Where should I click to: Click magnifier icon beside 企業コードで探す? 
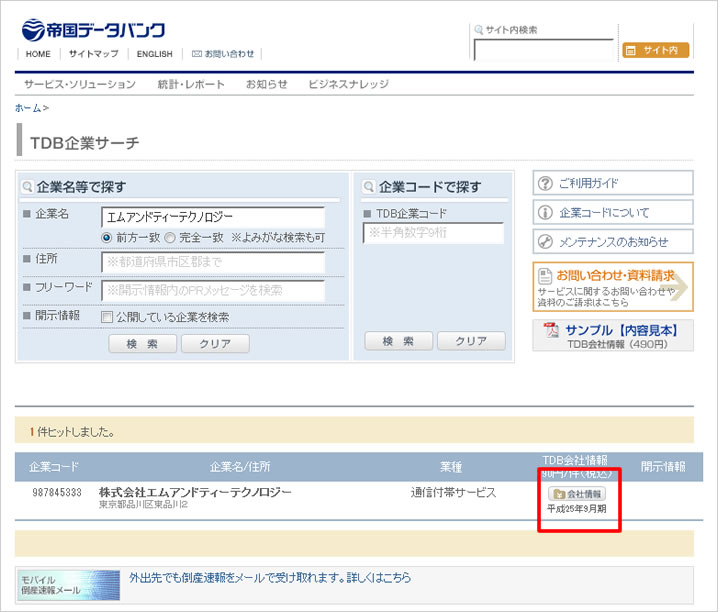click(x=369, y=187)
